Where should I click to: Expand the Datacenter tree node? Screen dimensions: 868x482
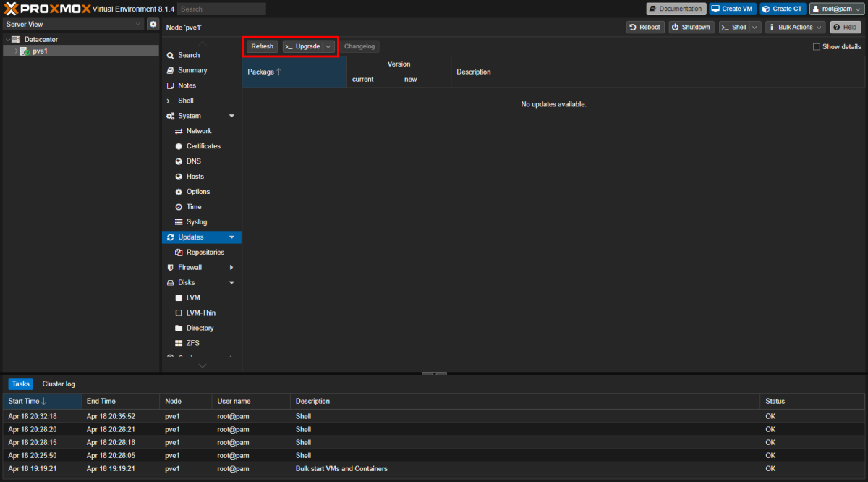(x=7, y=39)
